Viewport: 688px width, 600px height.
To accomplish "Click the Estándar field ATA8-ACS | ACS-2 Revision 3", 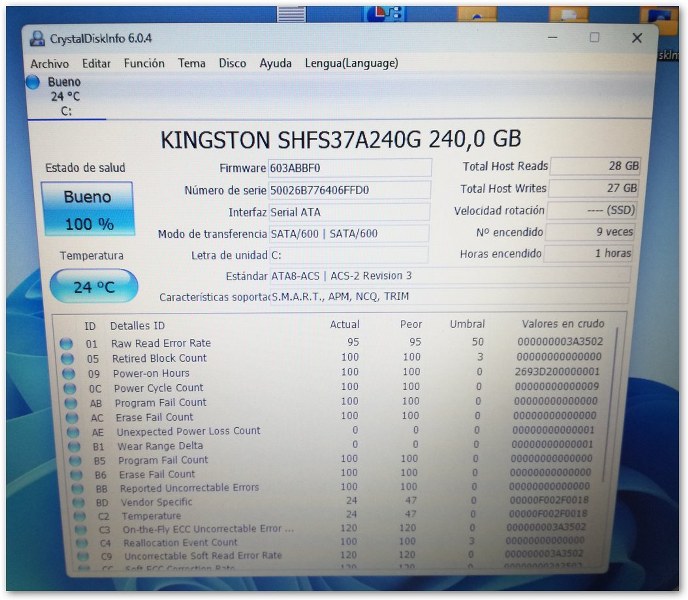I will [450, 276].
